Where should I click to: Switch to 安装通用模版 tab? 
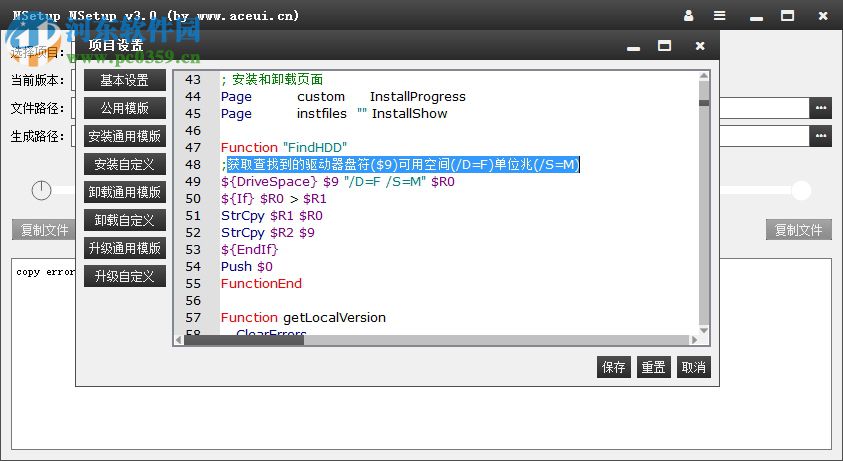[x=125, y=136]
